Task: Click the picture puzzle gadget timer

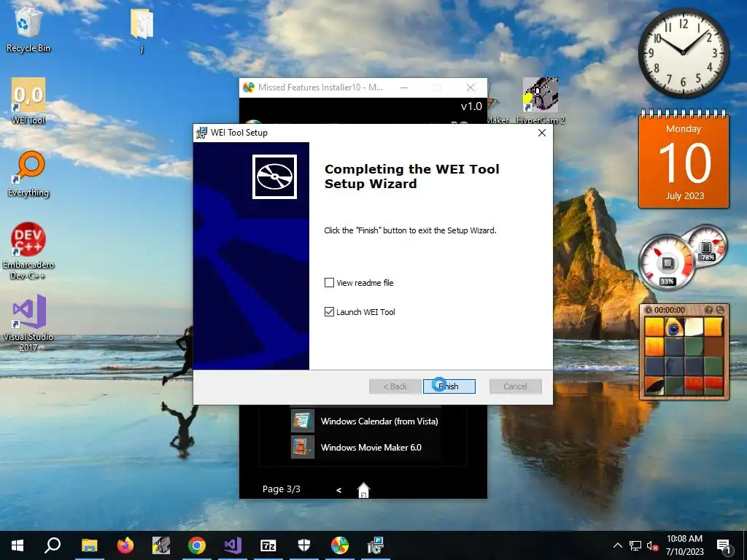Action: click(670, 310)
